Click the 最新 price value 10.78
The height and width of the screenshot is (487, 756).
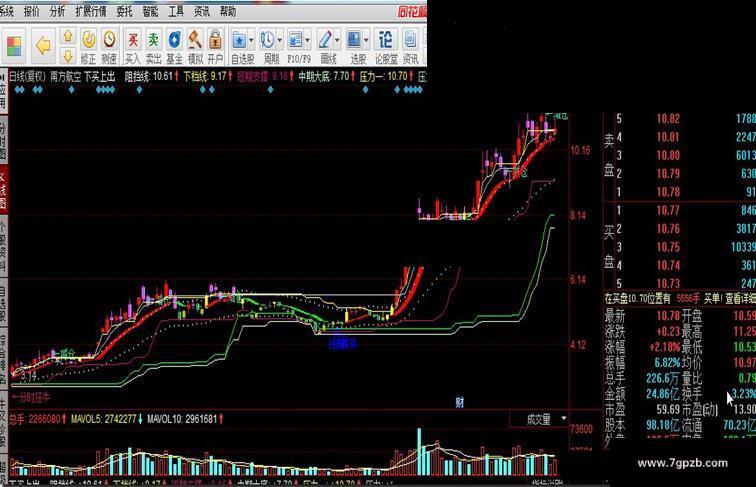667,316
